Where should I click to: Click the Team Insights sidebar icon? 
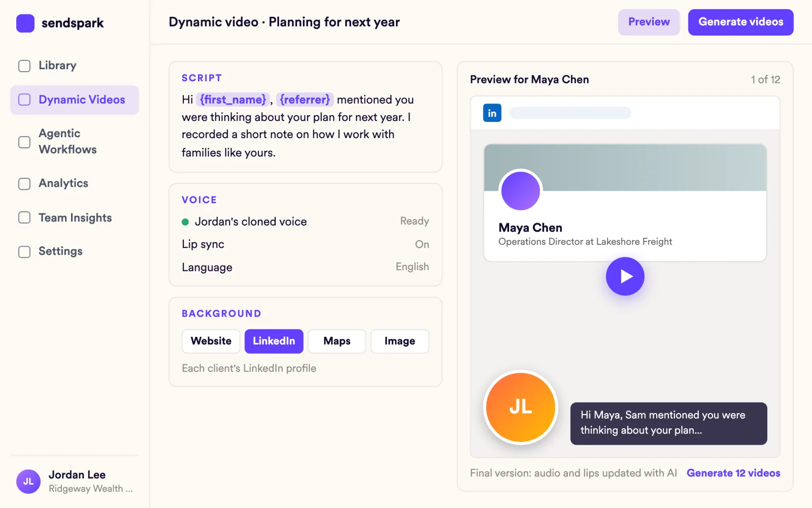24,217
